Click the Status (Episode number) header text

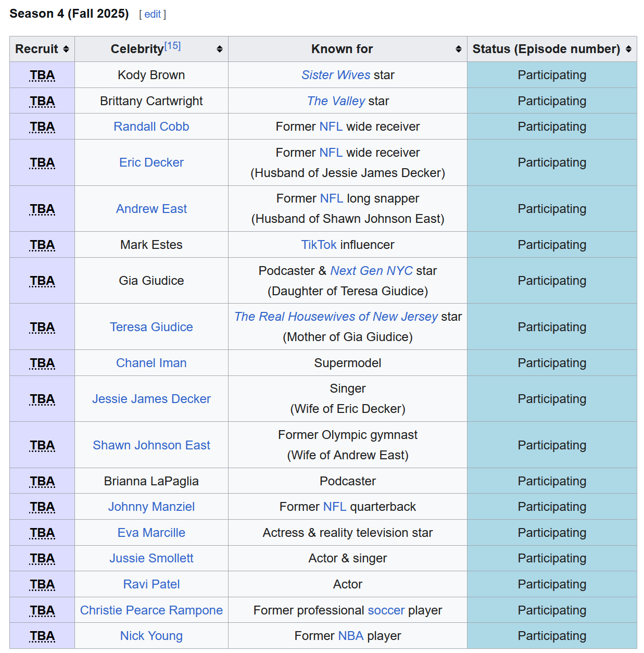coord(546,49)
